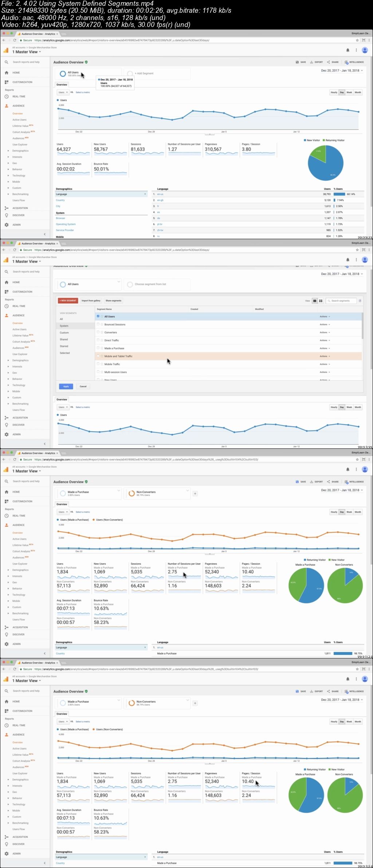
Task: Open Intelligence panel in top frame
Action: pos(354,62)
